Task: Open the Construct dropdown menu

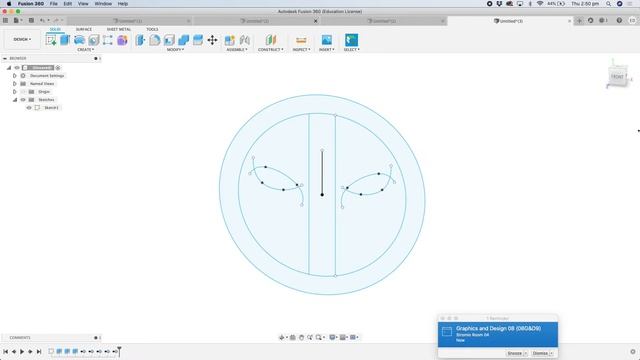Action: pyautogui.click(x=271, y=49)
